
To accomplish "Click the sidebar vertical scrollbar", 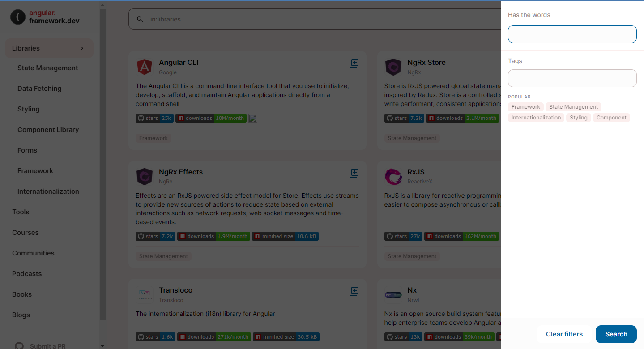I will (x=103, y=163).
